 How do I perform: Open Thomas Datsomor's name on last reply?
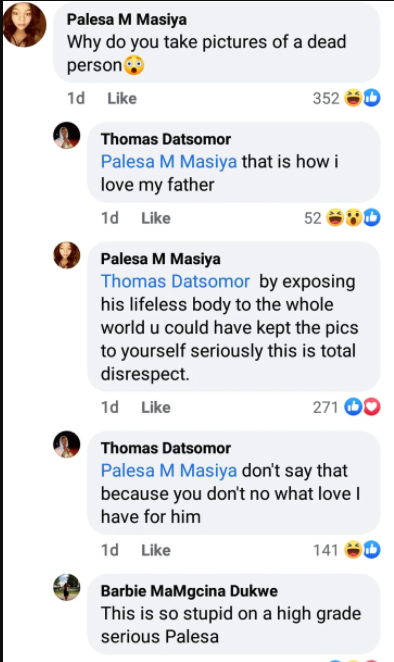pyautogui.click(x=166, y=448)
